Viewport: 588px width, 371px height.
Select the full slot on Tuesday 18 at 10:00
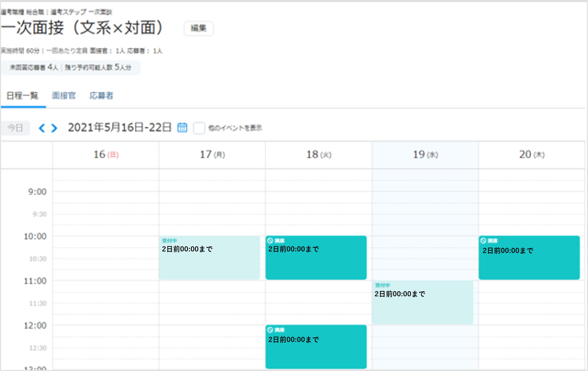click(316, 258)
